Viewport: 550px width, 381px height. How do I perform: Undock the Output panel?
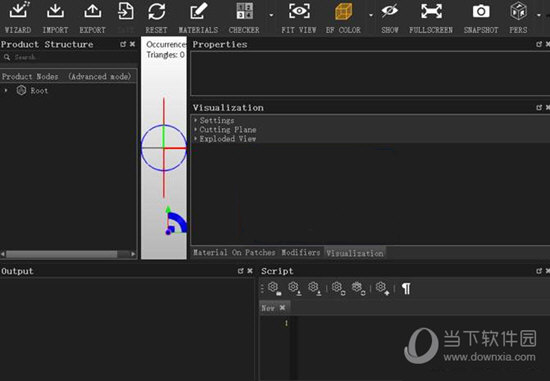tap(240, 271)
